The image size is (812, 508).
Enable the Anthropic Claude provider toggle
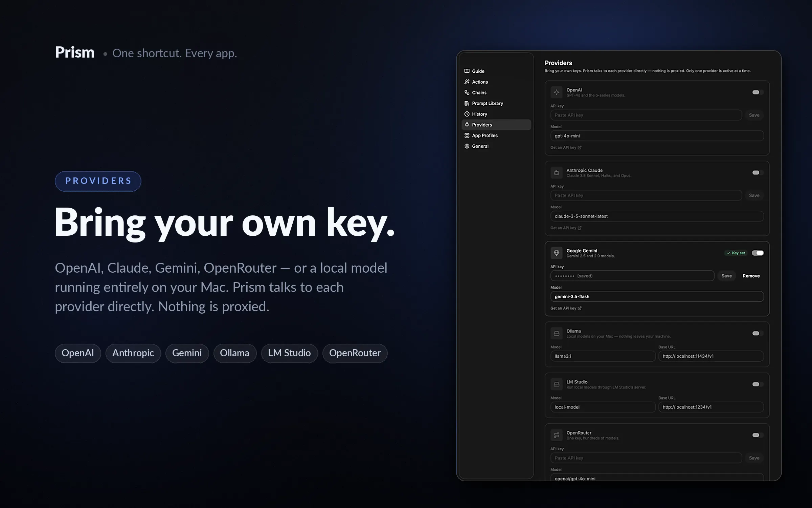(x=757, y=173)
